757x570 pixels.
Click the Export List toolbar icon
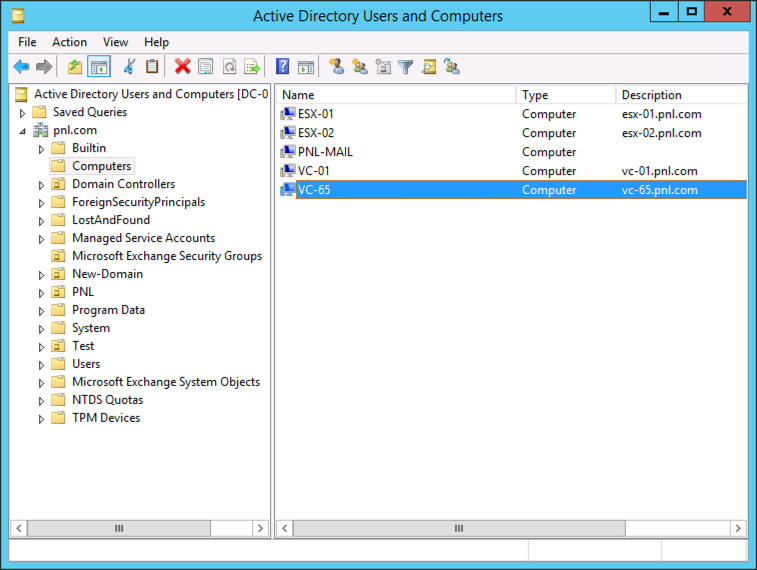tap(252, 67)
